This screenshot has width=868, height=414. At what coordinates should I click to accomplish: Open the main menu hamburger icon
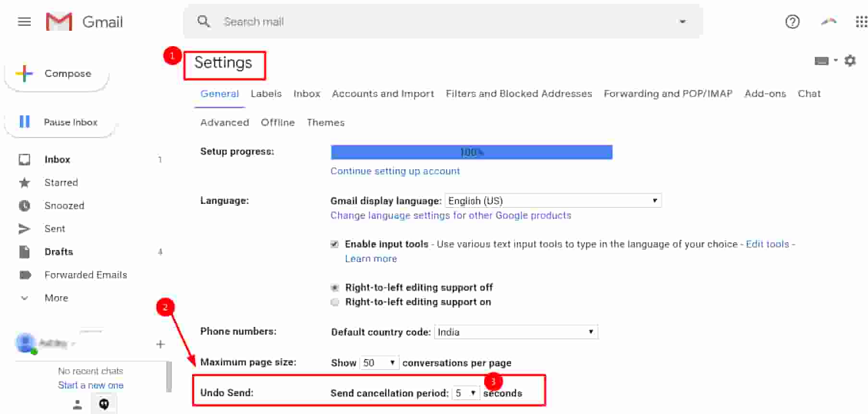pyautogui.click(x=24, y=22)
